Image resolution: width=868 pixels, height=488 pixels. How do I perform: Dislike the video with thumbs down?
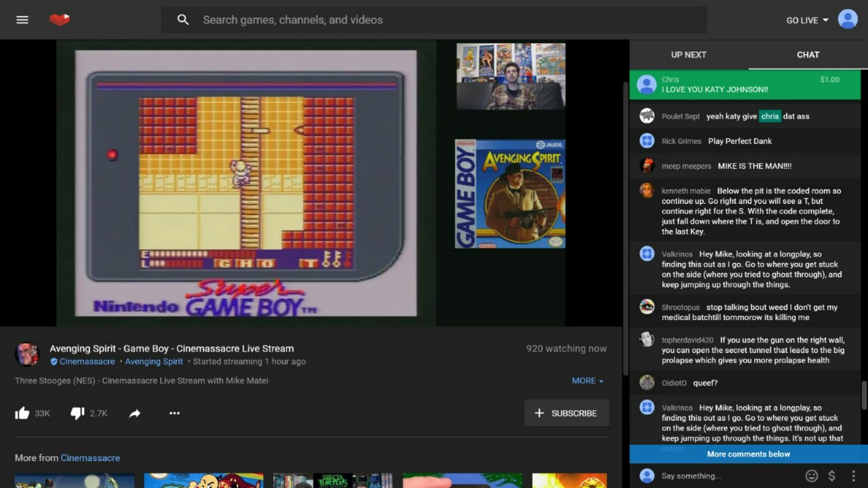coord(78,413)
